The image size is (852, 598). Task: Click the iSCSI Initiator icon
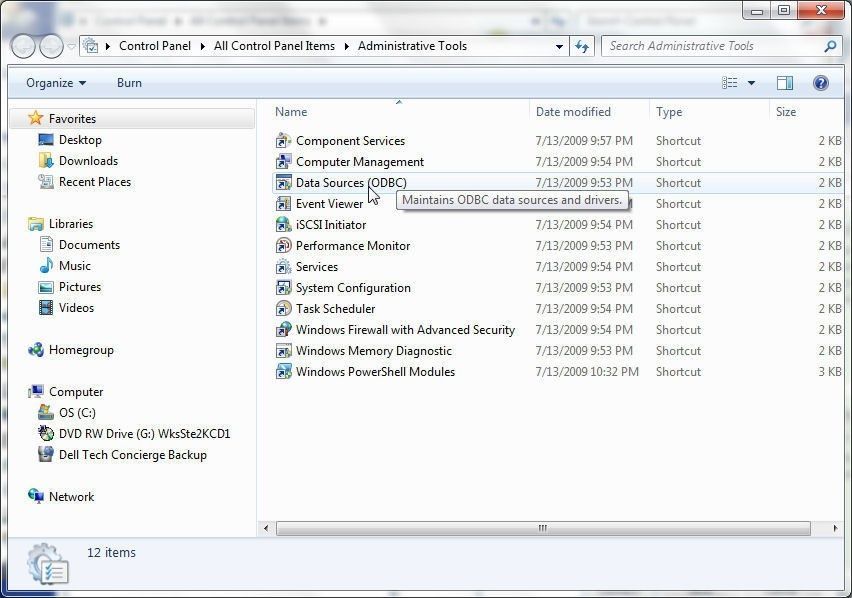(x=283, y=225)
